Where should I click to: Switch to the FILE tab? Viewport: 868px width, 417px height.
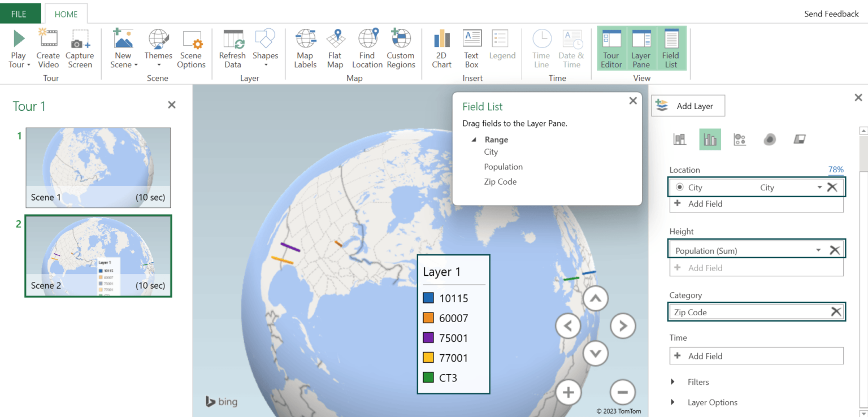coord(20,13)
